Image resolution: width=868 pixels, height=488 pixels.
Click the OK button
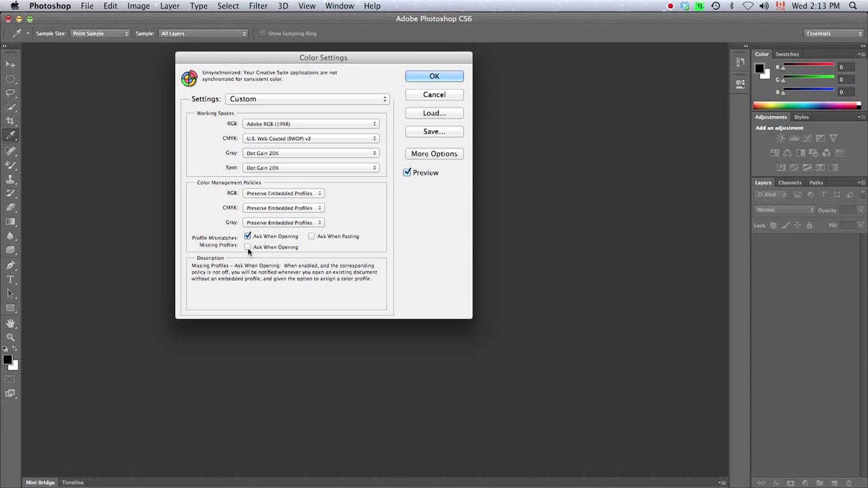(435, 76)
